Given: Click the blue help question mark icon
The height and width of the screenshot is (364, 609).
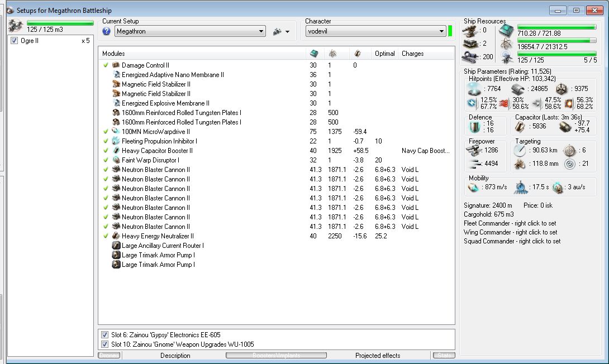Looking at the screenshot, I should point(106,31).
